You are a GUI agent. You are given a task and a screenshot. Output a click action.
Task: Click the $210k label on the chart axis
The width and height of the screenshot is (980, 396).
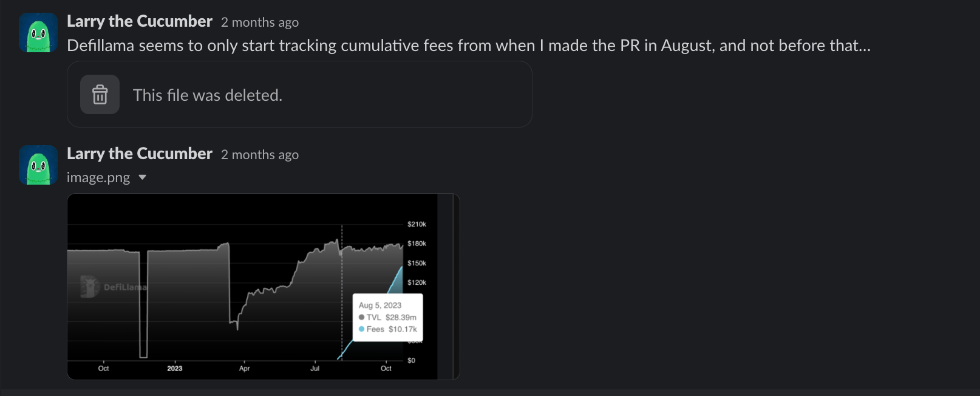[x=417, y=224]
